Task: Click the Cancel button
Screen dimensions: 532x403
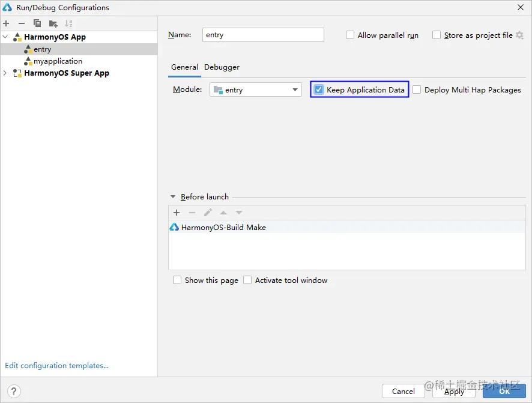Action: click(403, 391)
